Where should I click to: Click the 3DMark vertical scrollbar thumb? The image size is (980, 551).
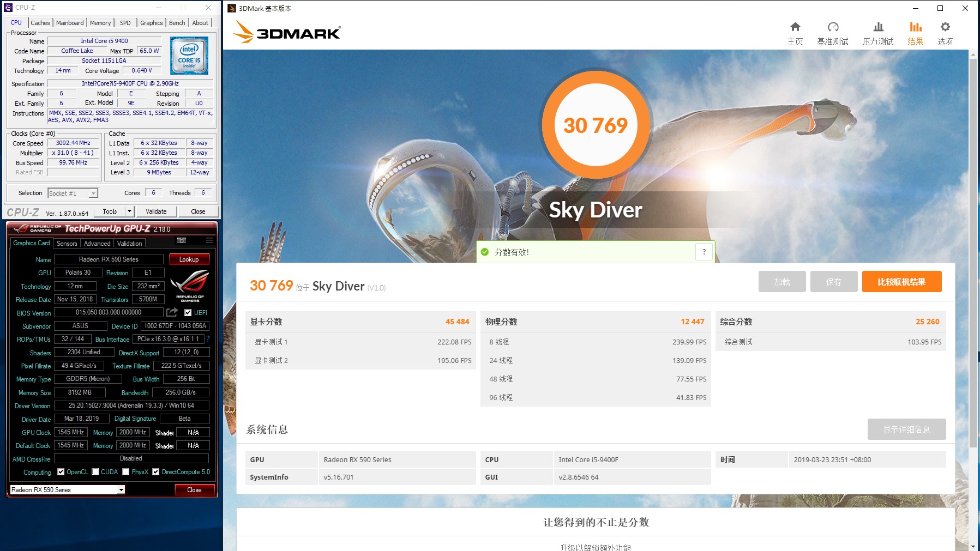click(973, 253)
